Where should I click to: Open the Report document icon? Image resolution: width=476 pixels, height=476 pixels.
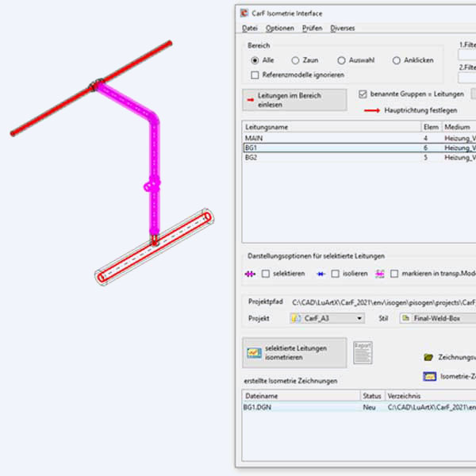pos(363,353)
